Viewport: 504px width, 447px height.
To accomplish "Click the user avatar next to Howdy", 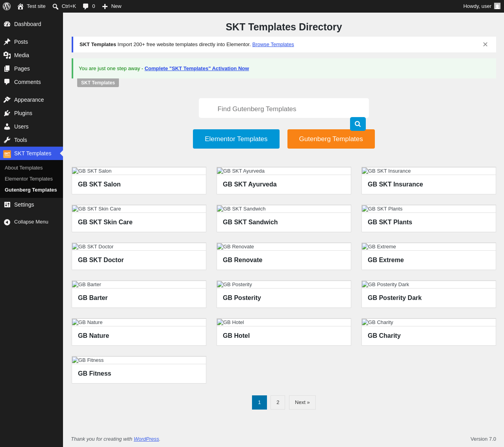I will click(x=497, y=6).
